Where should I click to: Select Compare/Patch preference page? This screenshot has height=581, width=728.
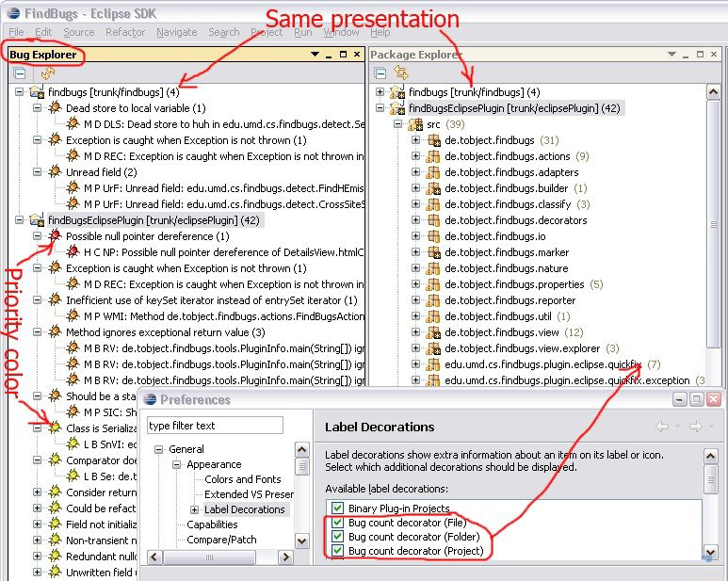(x=221, y=540)
